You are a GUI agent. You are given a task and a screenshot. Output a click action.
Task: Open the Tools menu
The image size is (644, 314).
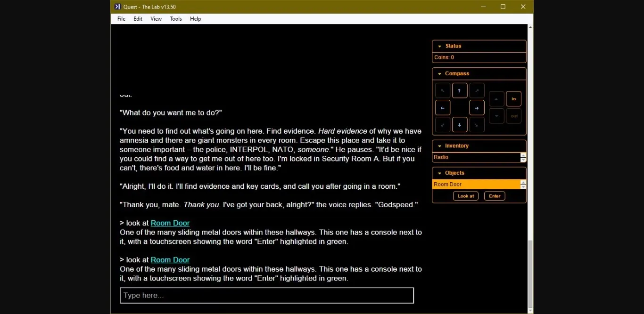[175, 19]
